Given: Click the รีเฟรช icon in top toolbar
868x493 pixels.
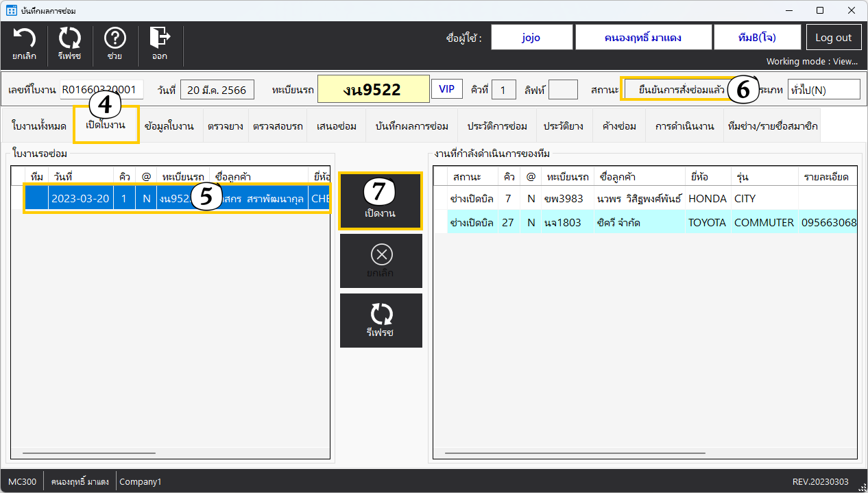Looking at the screenshot, I should 69,44.
